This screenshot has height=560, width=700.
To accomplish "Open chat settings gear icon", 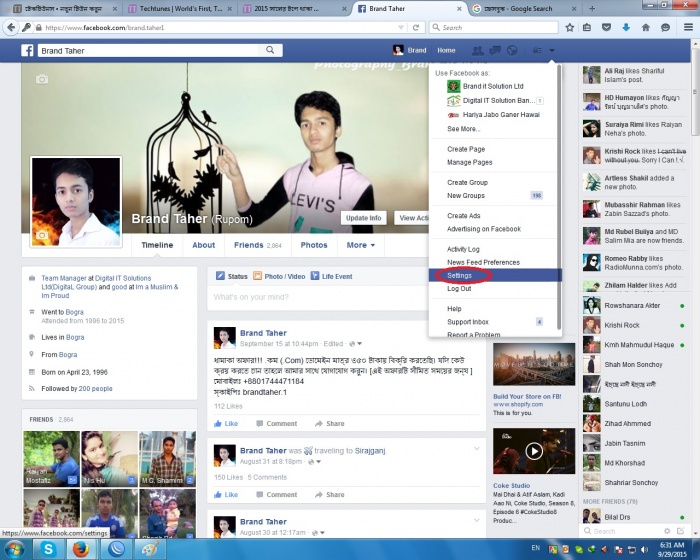I will click(x=667, y=531).
